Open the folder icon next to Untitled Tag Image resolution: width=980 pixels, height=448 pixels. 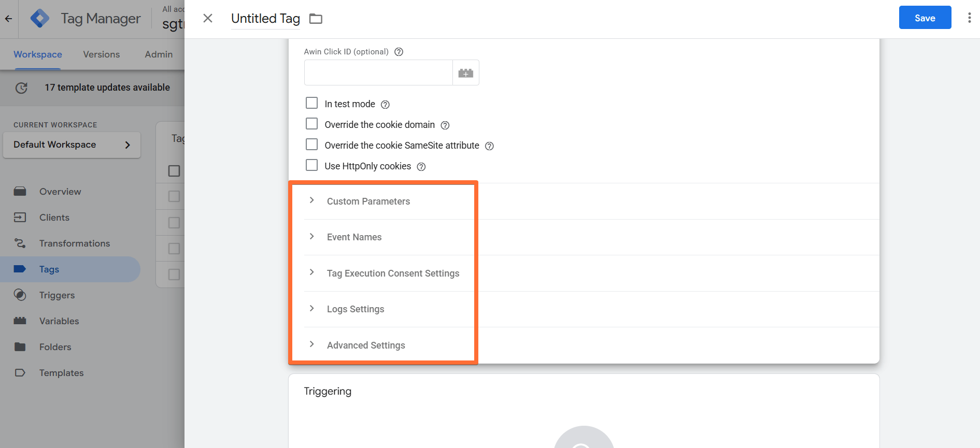click(316, 19)
